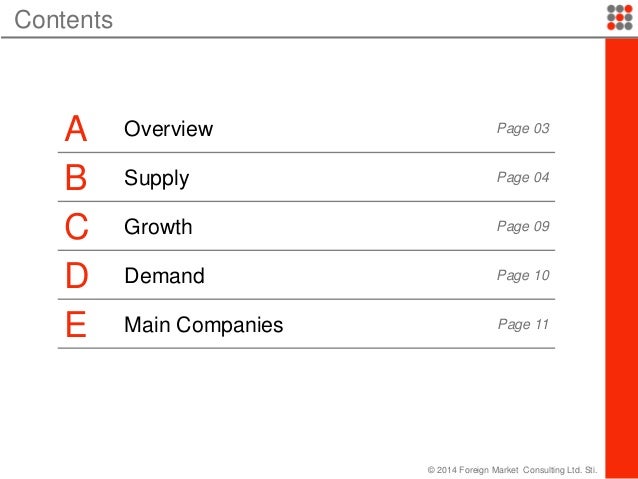
Task: Jump to Main Companies section
Action: pyautogui.click(x=203, y=325)
